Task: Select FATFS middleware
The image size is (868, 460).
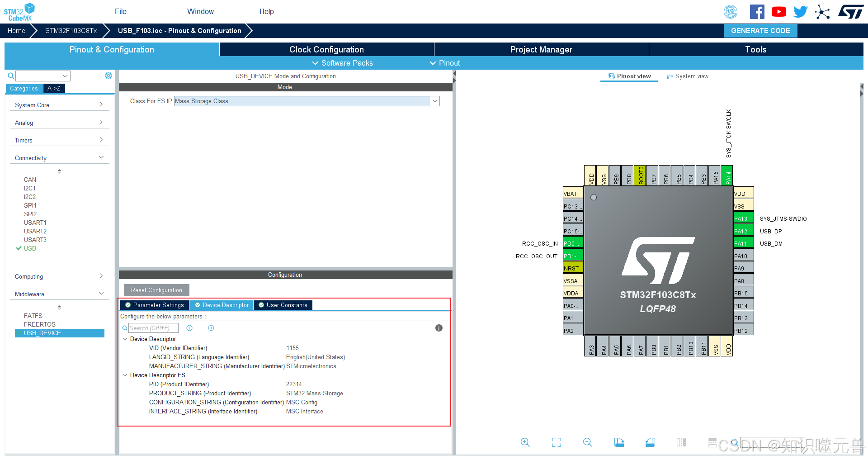Action: coord(33,316)
